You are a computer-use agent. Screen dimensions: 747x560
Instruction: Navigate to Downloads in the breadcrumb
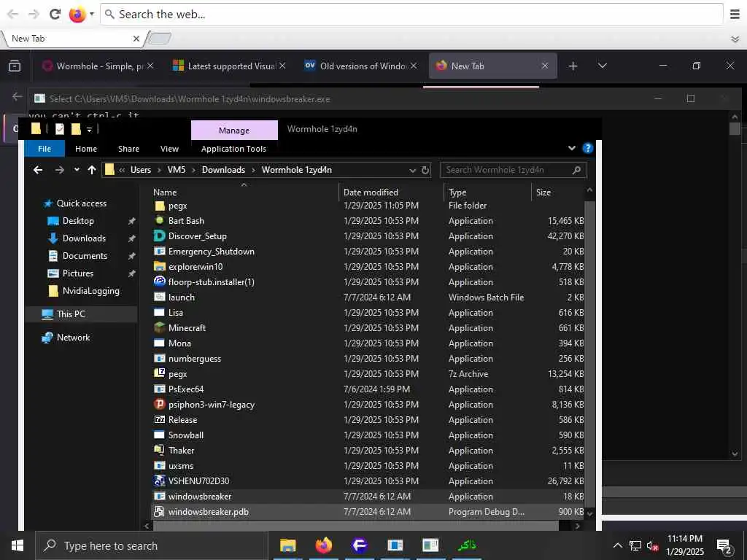(223, 170)
